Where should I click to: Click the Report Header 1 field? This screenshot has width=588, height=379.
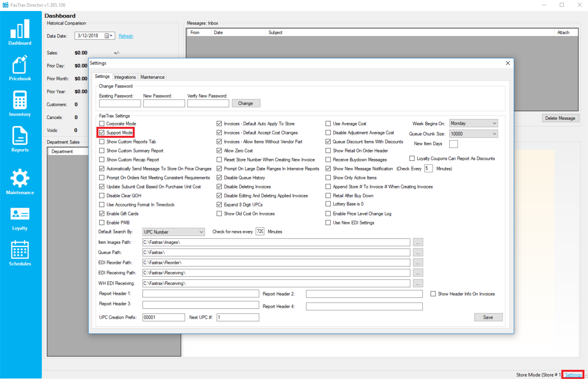pyautogui.click(x=201, y=294)
